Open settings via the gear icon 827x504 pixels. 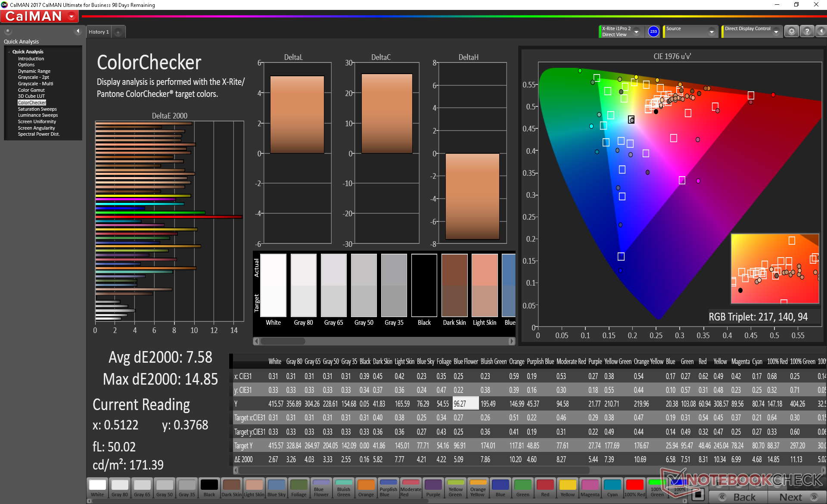click(x=792, y=31)
